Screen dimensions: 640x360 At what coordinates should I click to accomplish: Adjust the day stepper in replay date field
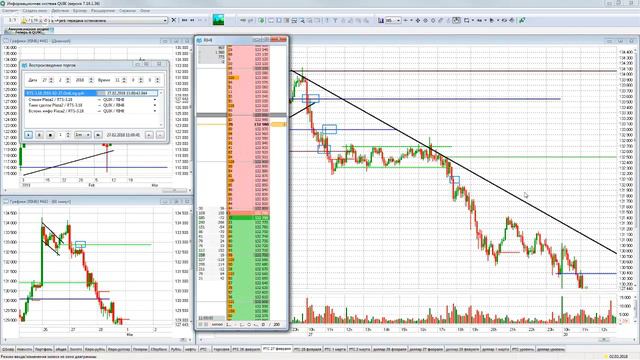51,80
